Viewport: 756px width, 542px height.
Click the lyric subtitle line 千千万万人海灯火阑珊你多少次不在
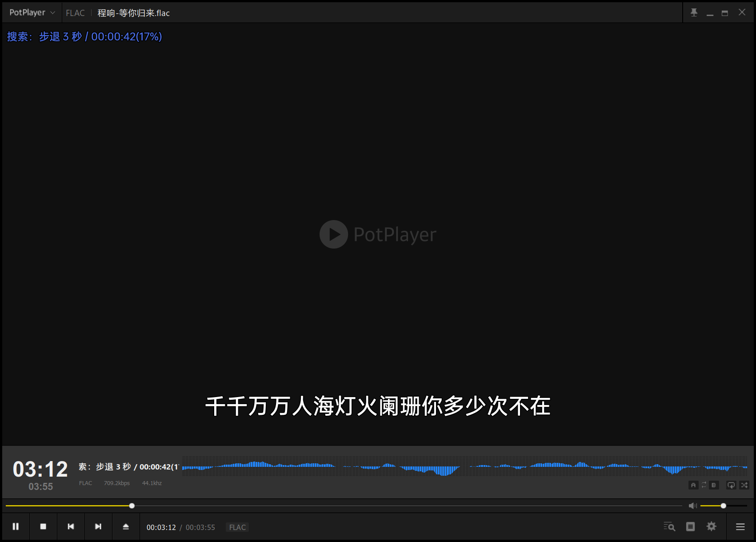[x=378, y=406]
